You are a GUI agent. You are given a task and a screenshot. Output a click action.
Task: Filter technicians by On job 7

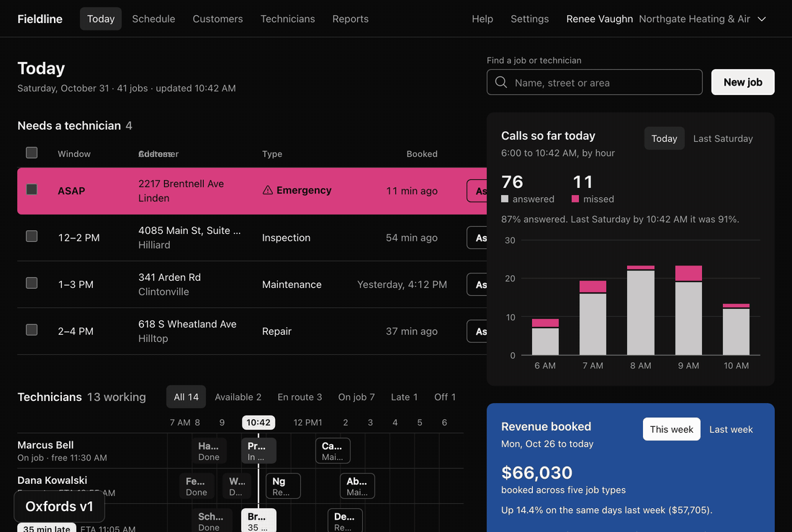(356, 397)
